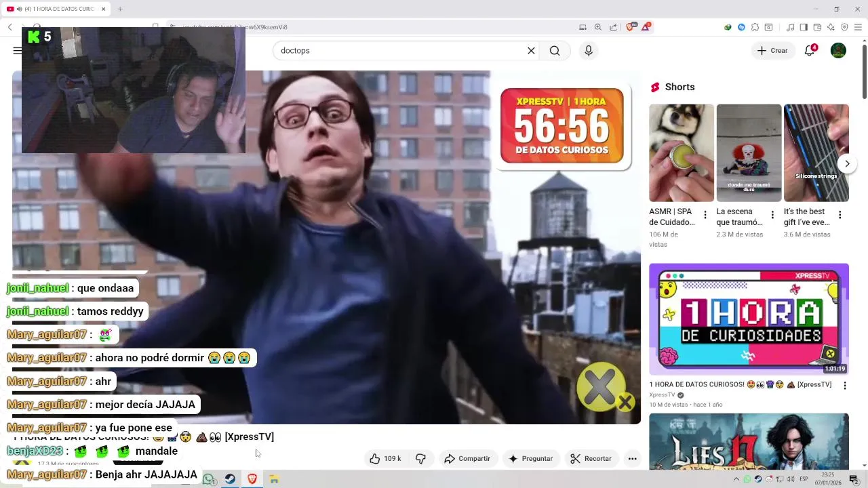Open Steam from the taskbar
This screenshot has height=488, width=868.
[x=231, y=479]
